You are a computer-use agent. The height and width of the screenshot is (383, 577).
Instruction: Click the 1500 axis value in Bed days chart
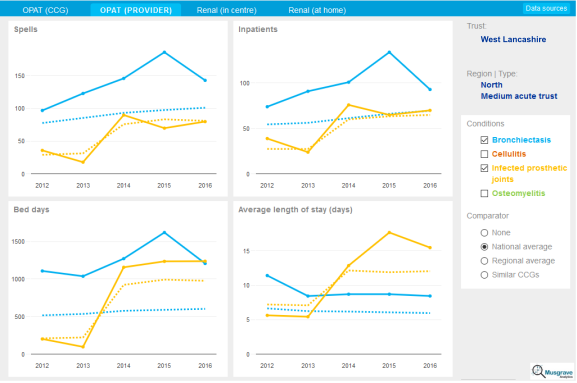point(18,241)
